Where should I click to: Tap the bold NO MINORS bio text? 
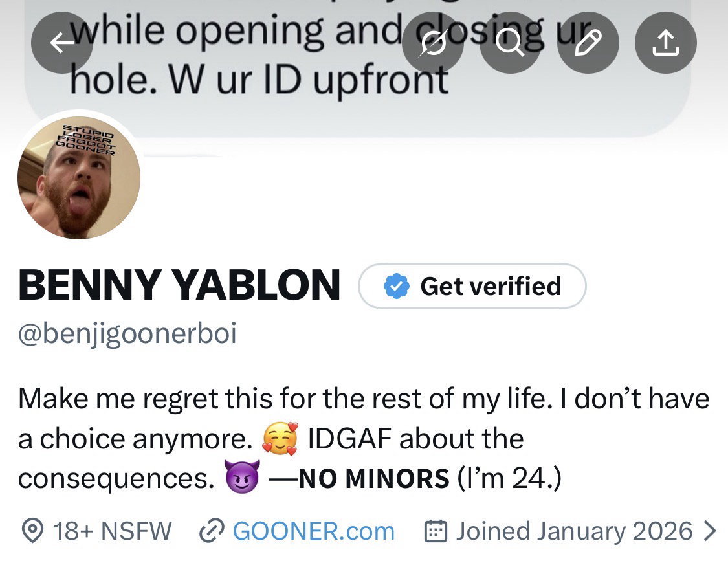[374, 479]
